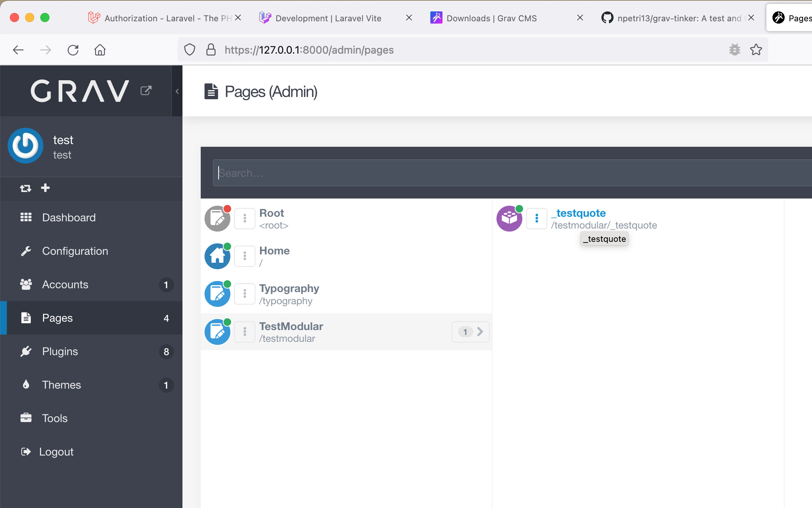
Task: Click the browser forward arrow
Action: (x=46, y=50)
